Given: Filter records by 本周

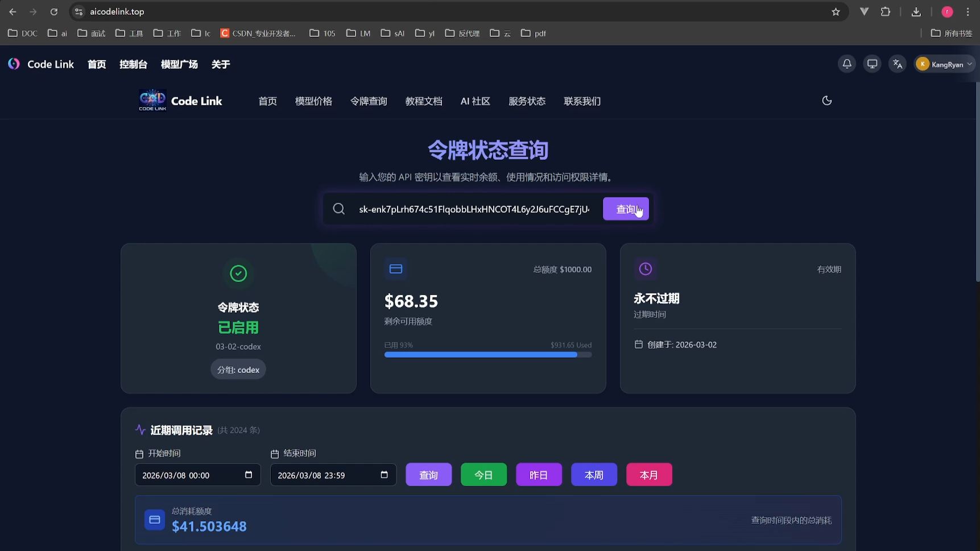Looking at the screenshot, I should (x=594, y=475).
